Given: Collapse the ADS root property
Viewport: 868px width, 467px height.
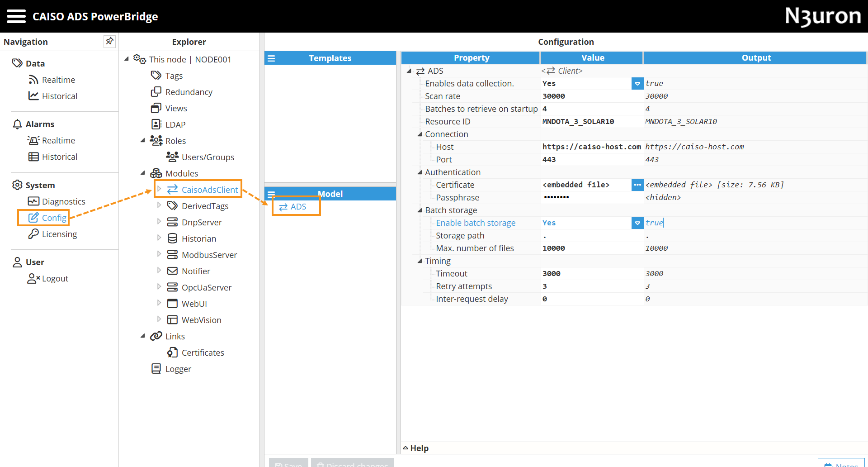Looking at the screenshot, I should [409, 71].
